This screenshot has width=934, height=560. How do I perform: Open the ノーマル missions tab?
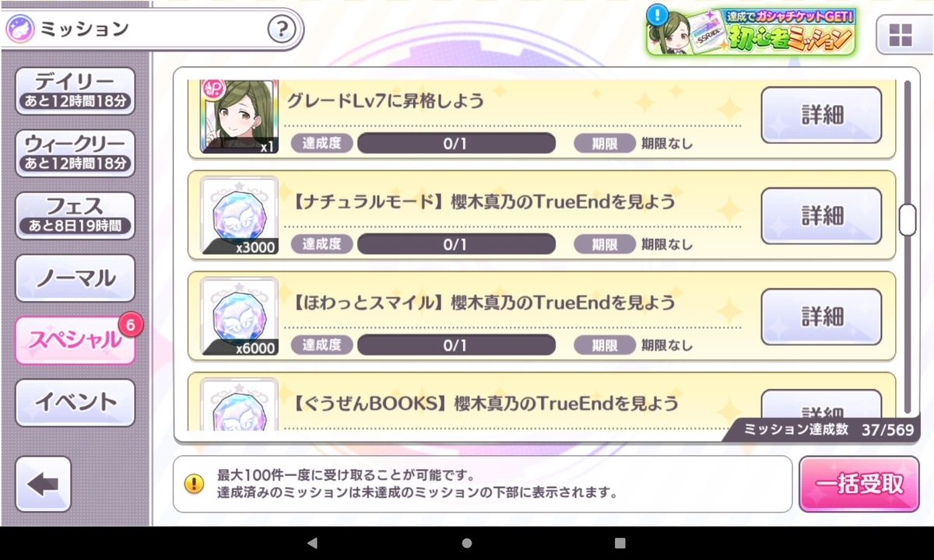tap(75, 278)
